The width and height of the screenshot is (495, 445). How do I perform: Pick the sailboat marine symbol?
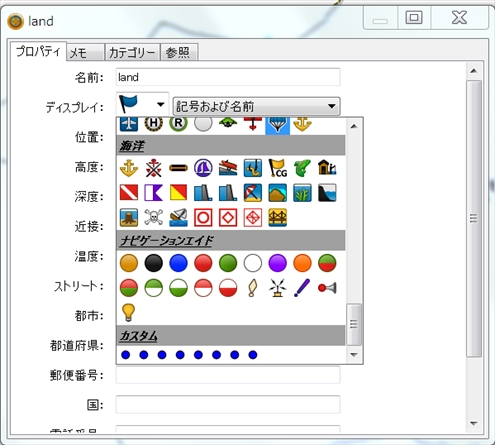203,168
